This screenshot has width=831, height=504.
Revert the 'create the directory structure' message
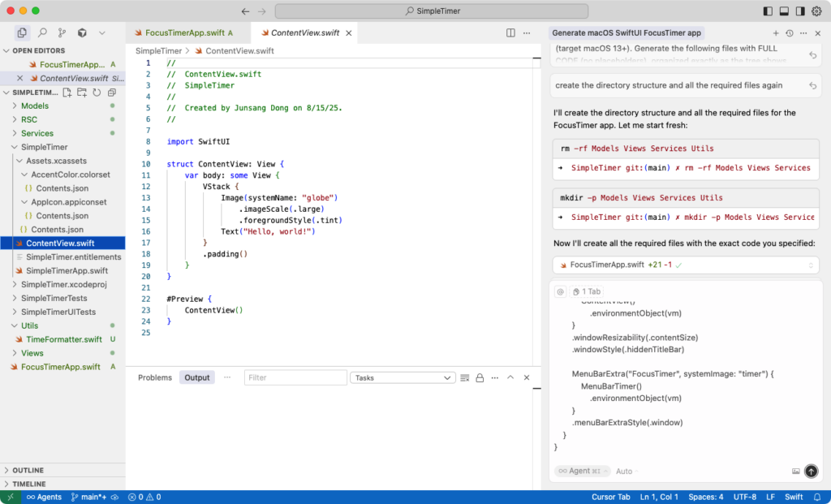click(x=812, y=85)
